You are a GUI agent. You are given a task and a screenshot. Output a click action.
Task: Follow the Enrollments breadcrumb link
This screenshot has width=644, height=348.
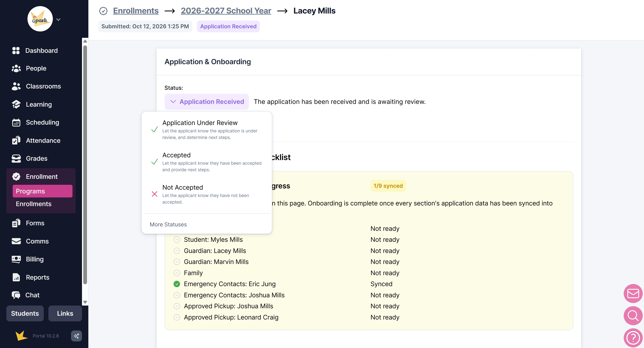pos(135,11)
